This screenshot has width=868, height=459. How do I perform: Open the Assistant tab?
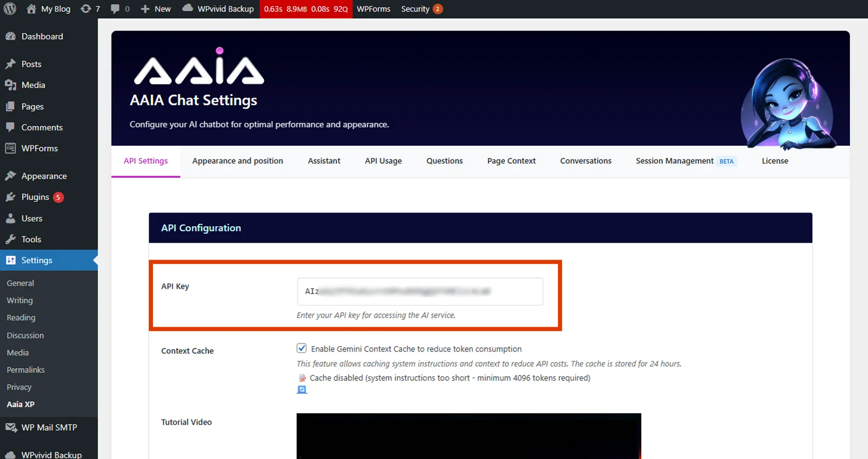(x=324, y=161)
